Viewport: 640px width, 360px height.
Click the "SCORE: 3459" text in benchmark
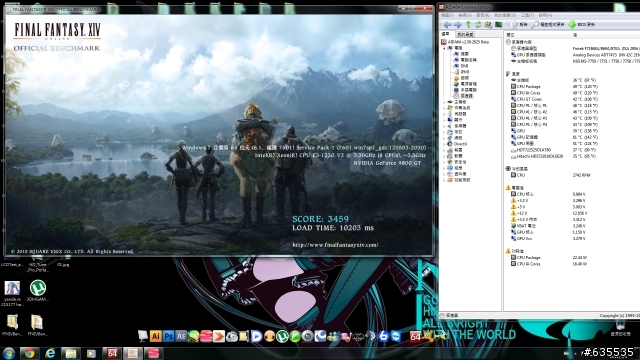tap(320, 219)
